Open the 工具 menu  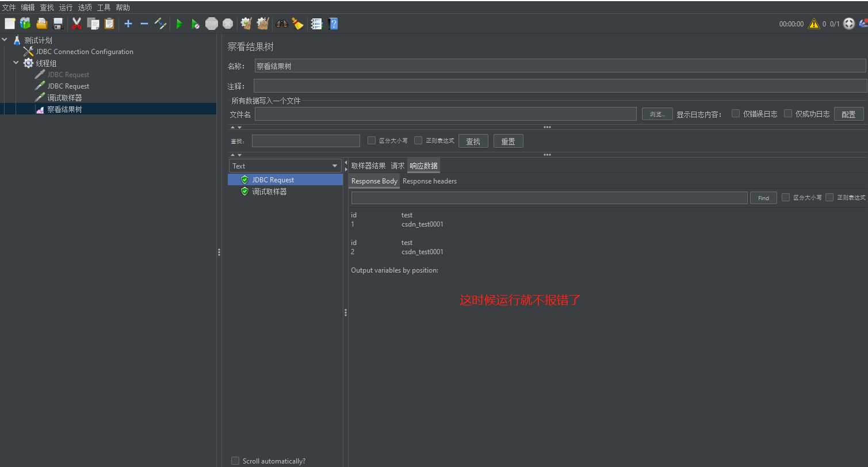104,7
